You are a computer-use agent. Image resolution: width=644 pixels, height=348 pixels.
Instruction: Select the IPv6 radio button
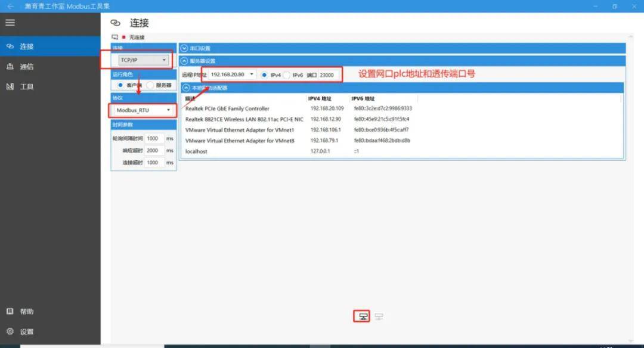point(287,75)
